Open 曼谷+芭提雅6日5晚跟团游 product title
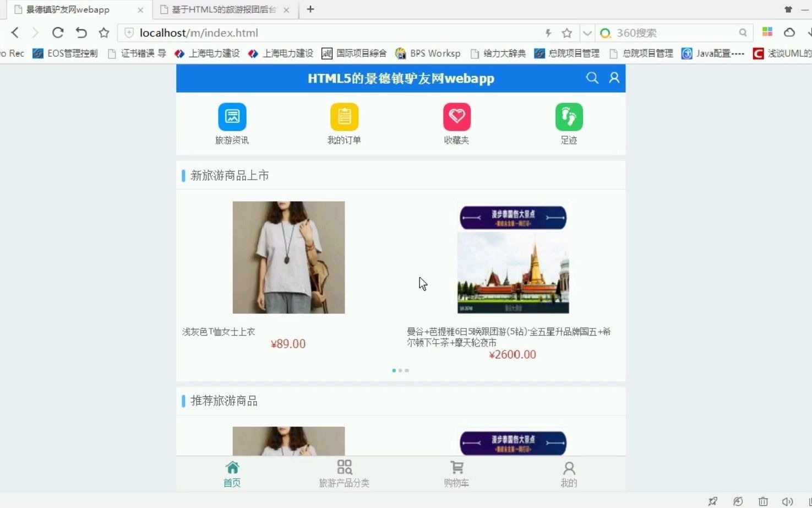Image resolution: width=812 pixels, height=508 pixels. click(x=509, y=337)
